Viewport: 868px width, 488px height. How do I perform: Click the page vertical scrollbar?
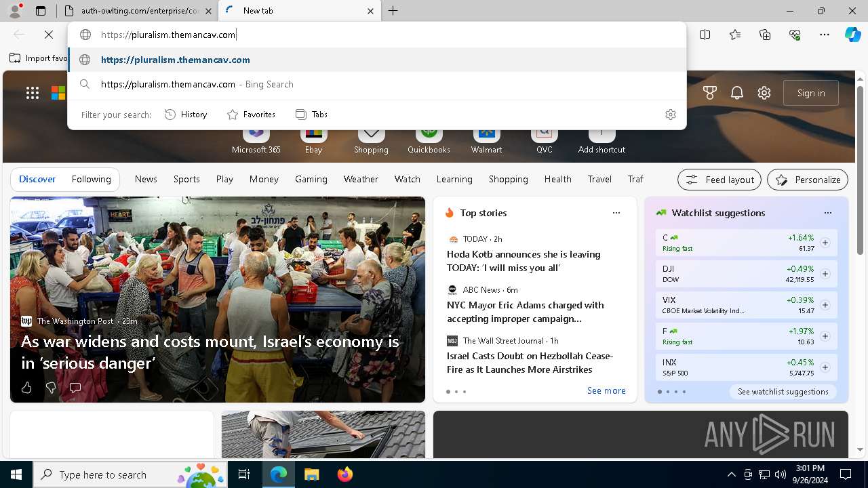(x=860, y=169)
